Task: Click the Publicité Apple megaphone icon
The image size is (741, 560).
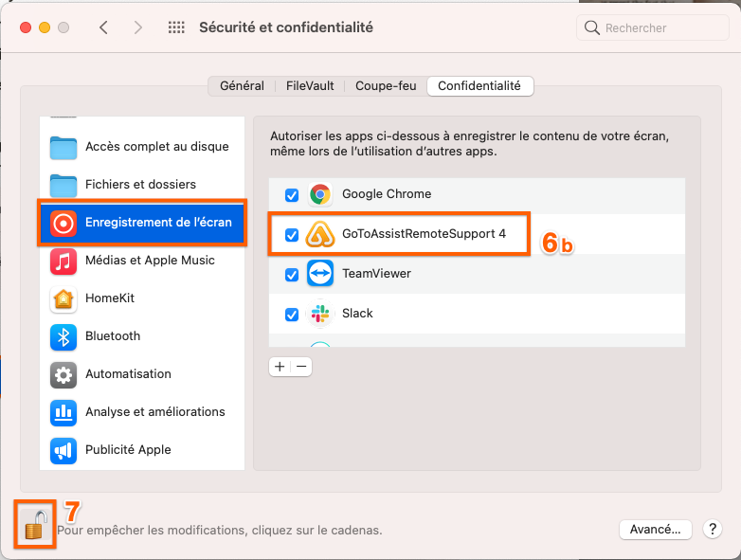Action: pyautogui.click(x=63, y=450)
